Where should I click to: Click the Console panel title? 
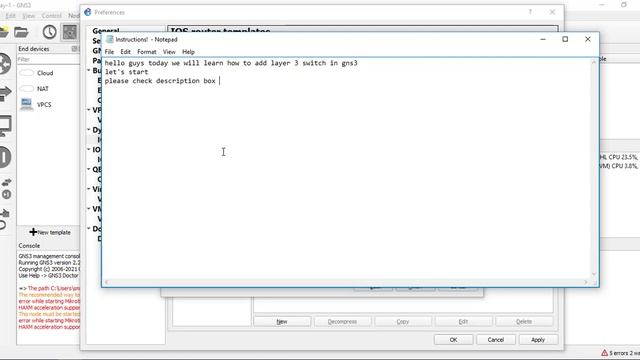(x=29, y=246)
